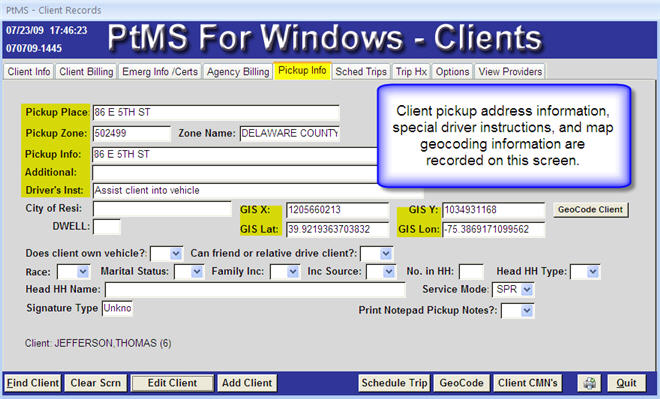This screenshot has width=660, height=399.
Task: Click the Clear Scrn button
Action: (96, 383)
